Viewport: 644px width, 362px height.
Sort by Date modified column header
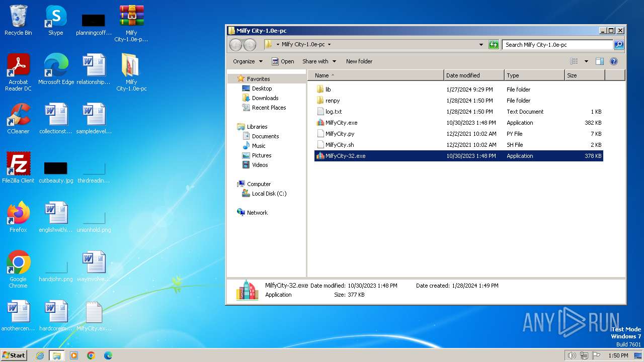(474, 75)
